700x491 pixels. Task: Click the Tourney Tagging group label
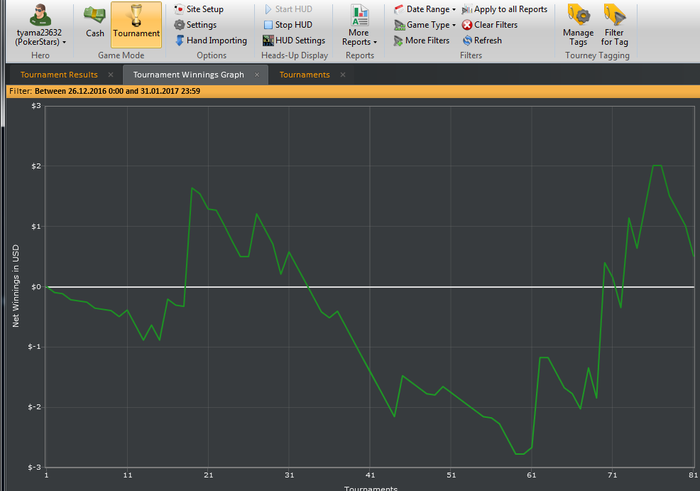click(597, 55)
